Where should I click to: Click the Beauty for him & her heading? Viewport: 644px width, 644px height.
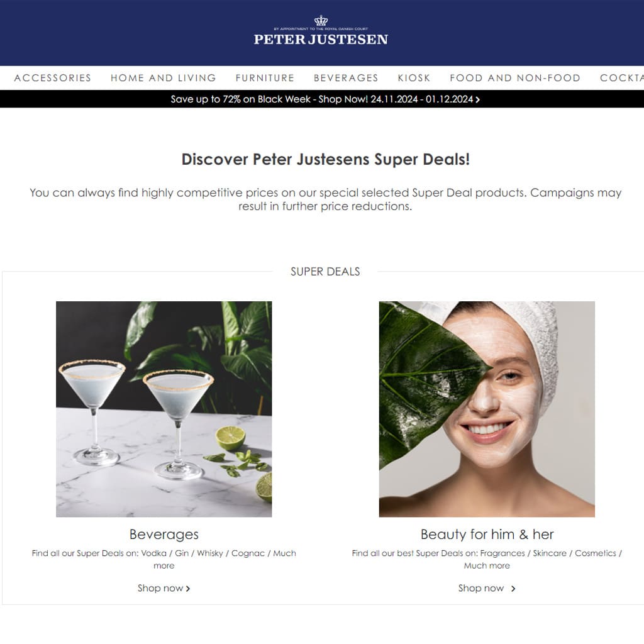(x=487, y=535)
